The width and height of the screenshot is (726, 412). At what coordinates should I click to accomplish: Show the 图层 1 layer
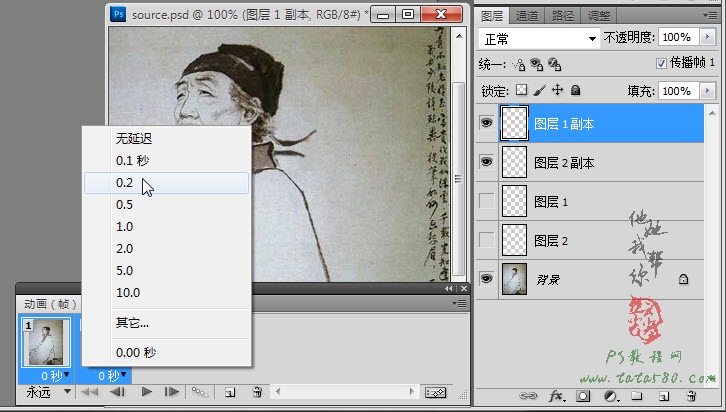click(x=486, y=201)
